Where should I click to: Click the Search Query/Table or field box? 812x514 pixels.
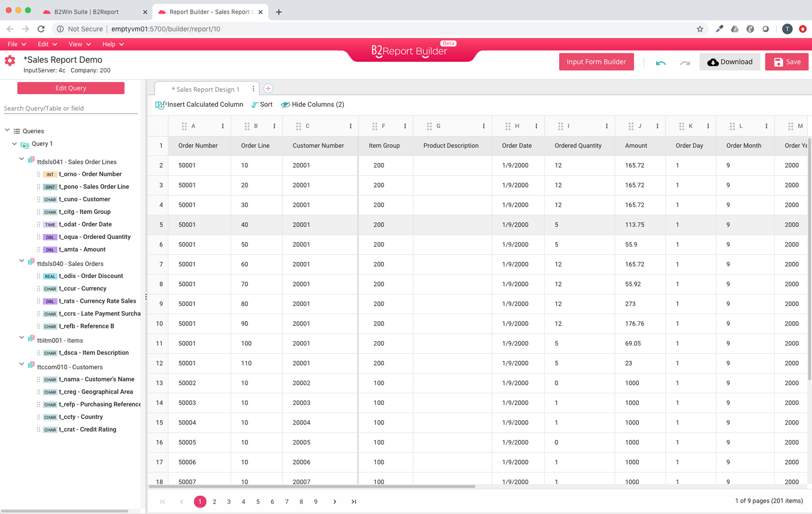click(71, 109)
